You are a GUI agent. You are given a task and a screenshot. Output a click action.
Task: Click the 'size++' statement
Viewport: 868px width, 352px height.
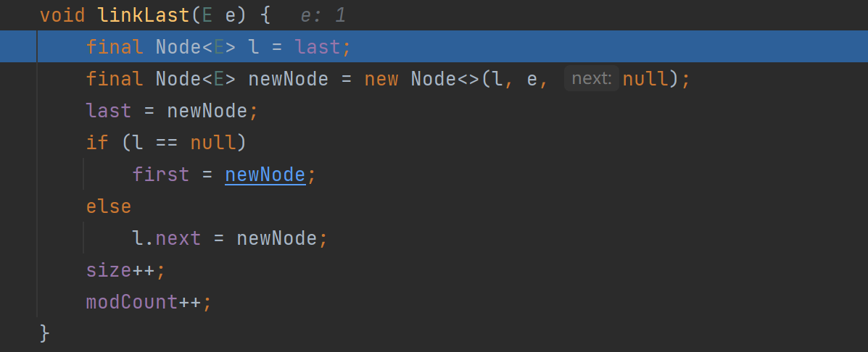tap(125, 271)
